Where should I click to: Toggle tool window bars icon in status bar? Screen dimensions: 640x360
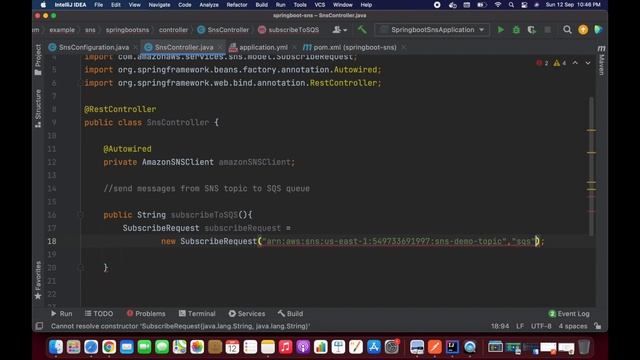click(39, 326)
